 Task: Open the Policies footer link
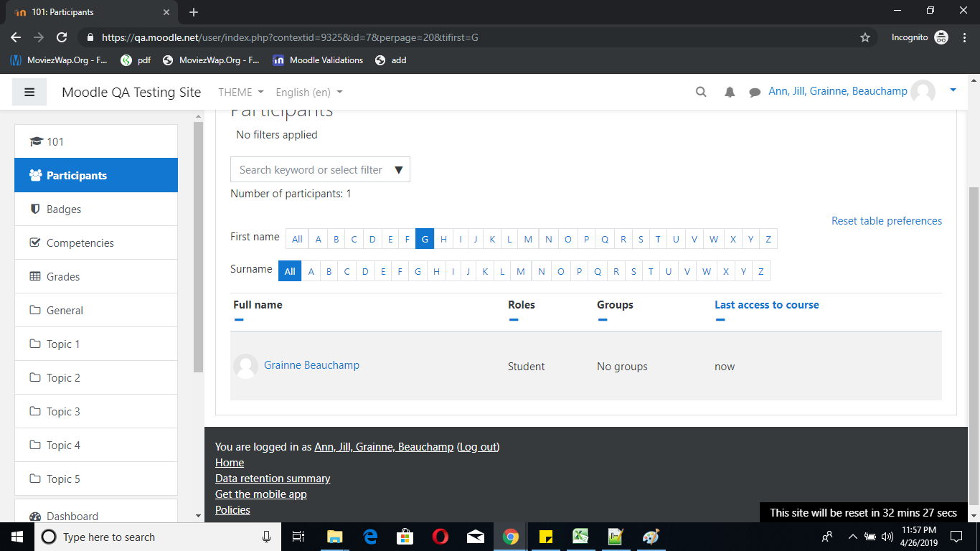click(x=232, y=510)
